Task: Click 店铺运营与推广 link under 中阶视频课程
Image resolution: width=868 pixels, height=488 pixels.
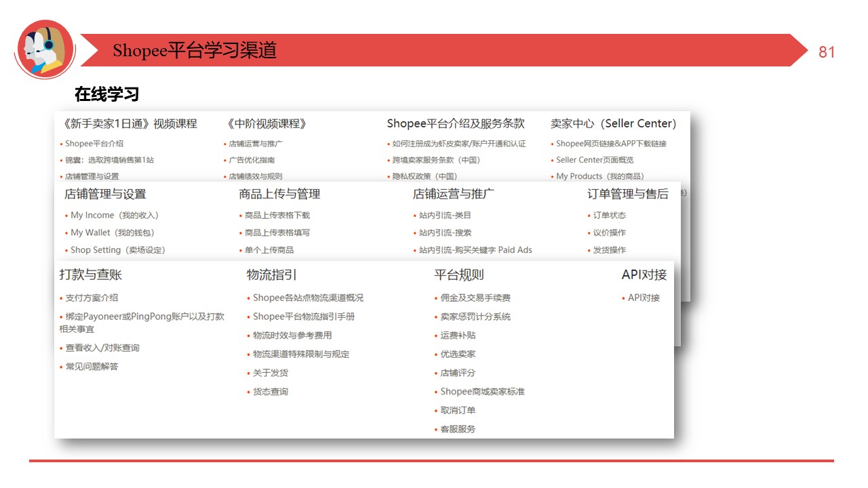Action: 255,144
